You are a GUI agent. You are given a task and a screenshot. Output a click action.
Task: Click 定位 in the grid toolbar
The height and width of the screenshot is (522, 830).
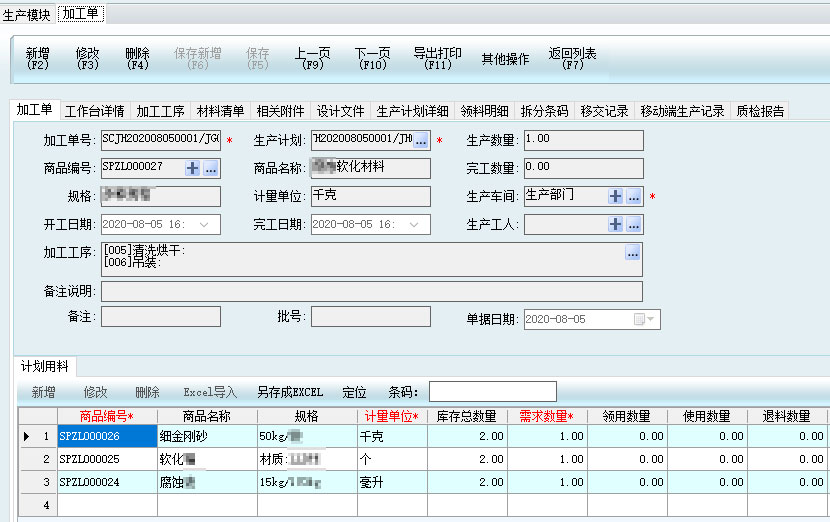pyautogui.click(x=354, y=392)
